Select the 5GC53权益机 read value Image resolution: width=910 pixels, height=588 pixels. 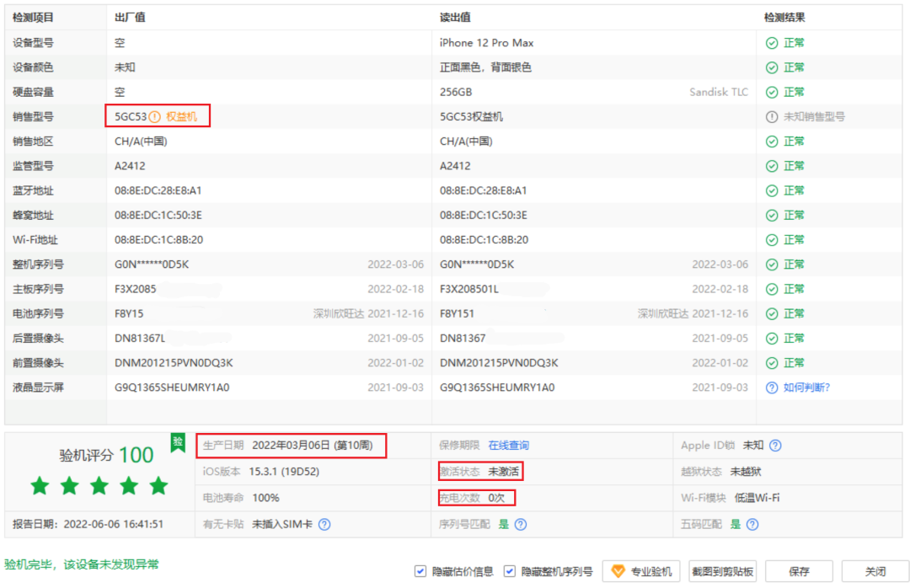(x=471, y=116)
